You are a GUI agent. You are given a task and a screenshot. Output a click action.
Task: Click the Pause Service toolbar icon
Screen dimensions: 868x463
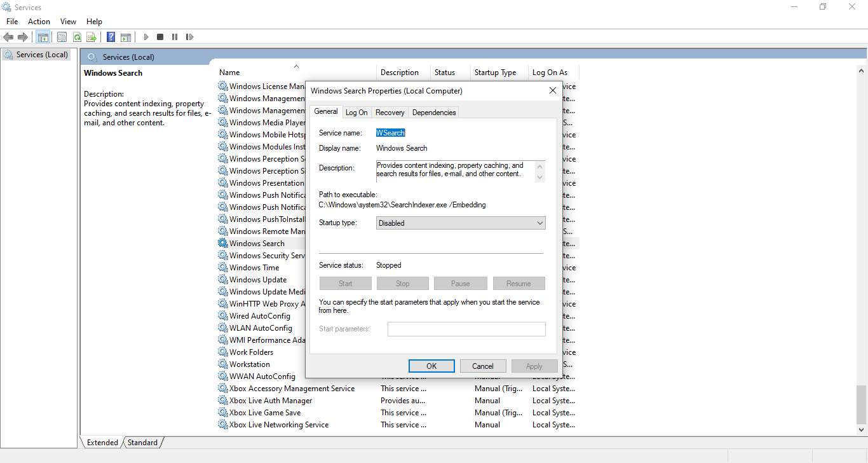(x=175, y=38)
